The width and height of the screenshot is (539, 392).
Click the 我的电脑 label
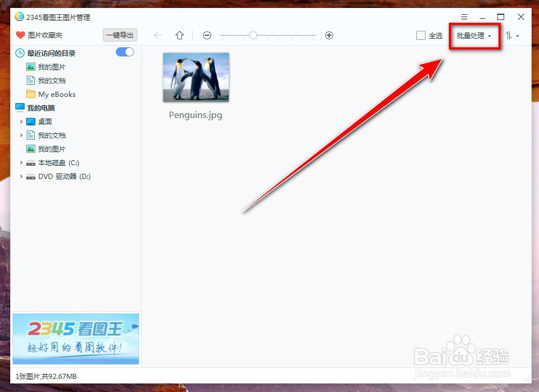[x=41, y=108]
